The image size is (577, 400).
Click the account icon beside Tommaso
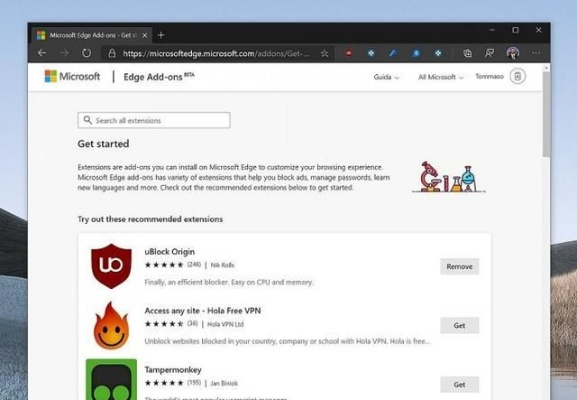coord(517,76)
